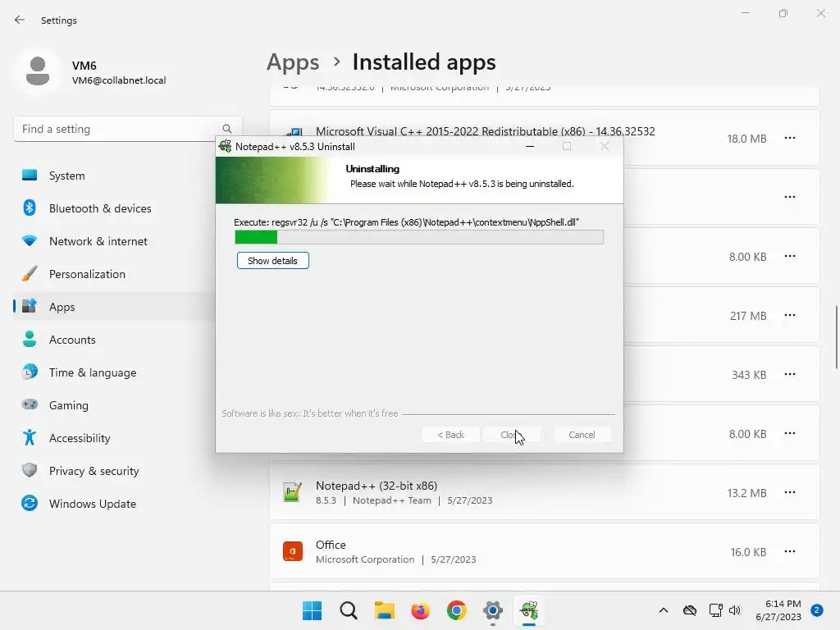
Task: Click the Close button in uninstaller
Action: click(x=512, y=435)
